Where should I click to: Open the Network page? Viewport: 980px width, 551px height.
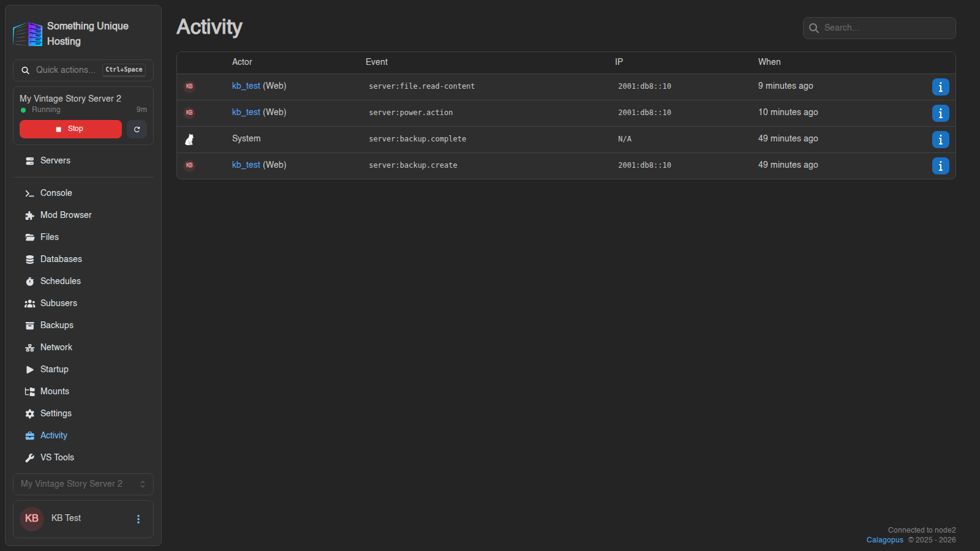[x=83, y=348]
